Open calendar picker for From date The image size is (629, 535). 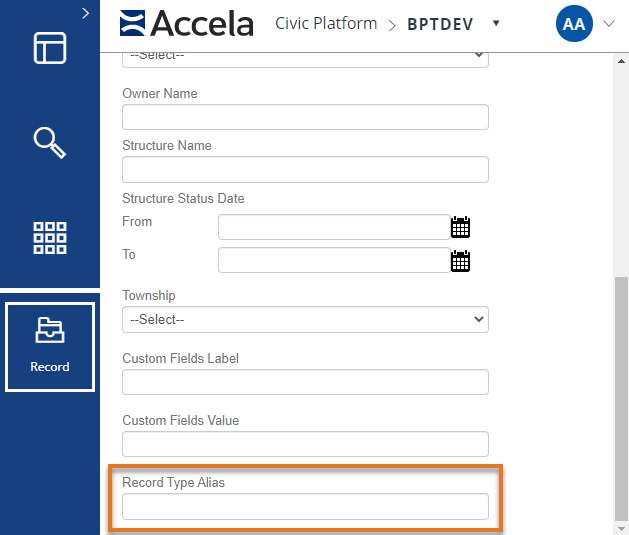[x=460, y=227]
